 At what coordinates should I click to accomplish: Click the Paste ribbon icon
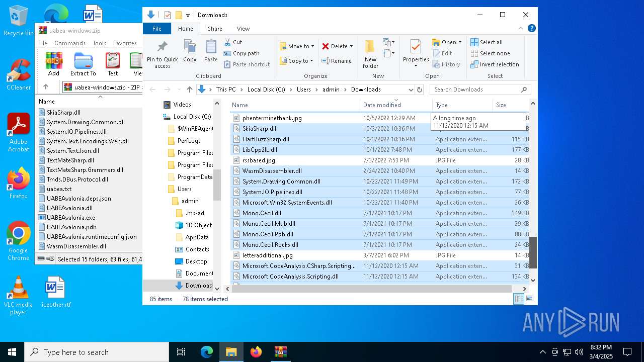click(x=211, y=51)
